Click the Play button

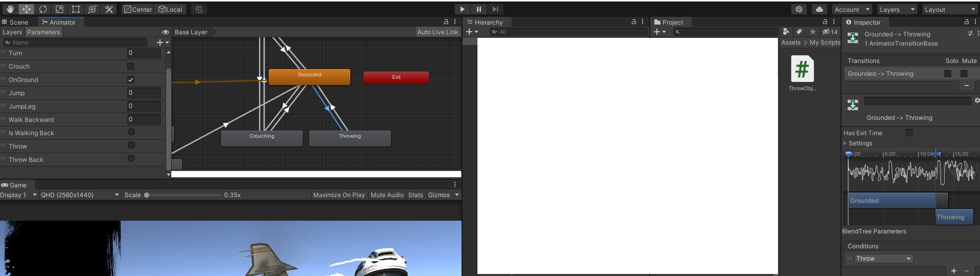[x=462, y=9]
